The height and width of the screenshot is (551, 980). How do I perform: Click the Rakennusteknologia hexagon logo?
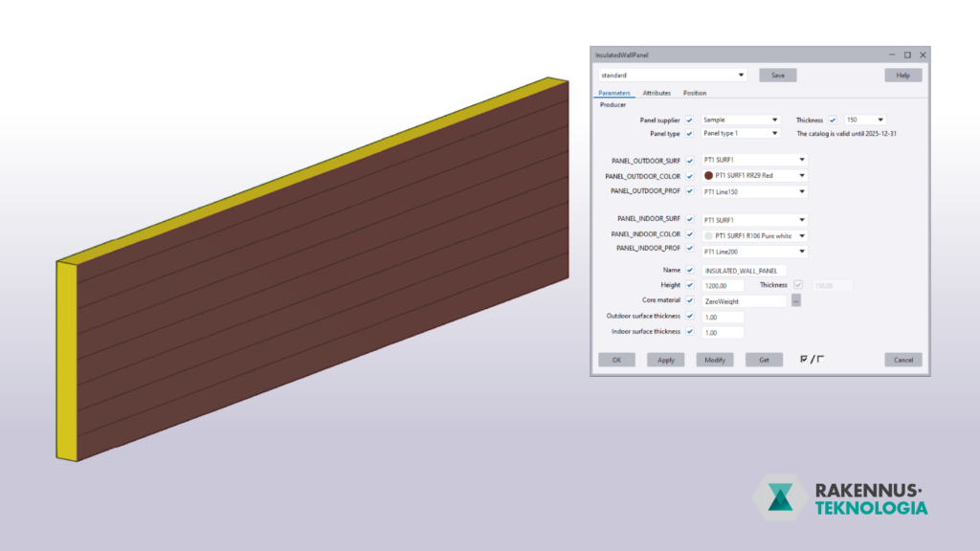click(780, 498)
